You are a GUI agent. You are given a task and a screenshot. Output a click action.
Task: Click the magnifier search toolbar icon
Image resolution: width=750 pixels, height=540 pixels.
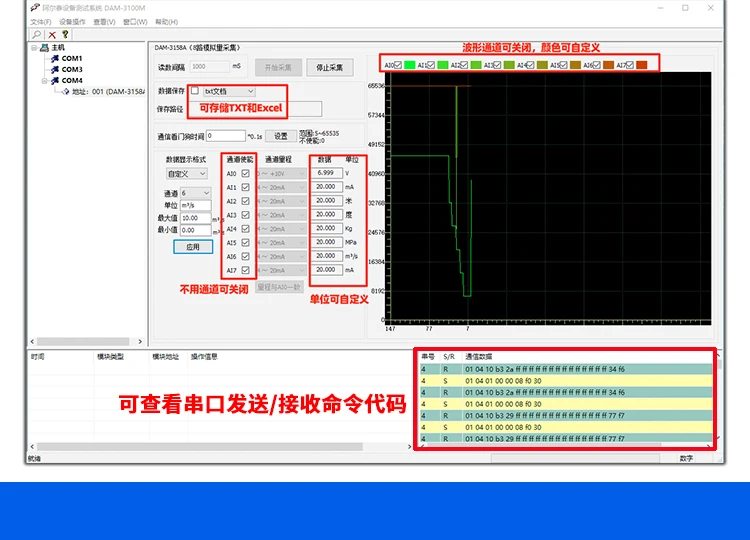(37, 34)
